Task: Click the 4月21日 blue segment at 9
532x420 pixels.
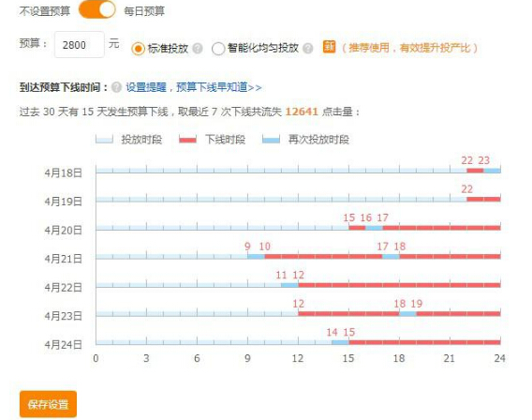Action: tap(256, 256)
